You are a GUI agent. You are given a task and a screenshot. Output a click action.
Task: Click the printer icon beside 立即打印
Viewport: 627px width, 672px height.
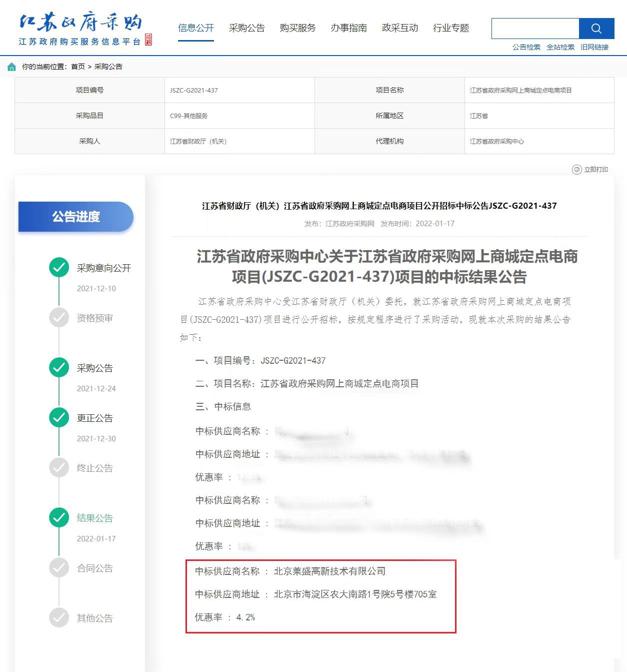576,170
